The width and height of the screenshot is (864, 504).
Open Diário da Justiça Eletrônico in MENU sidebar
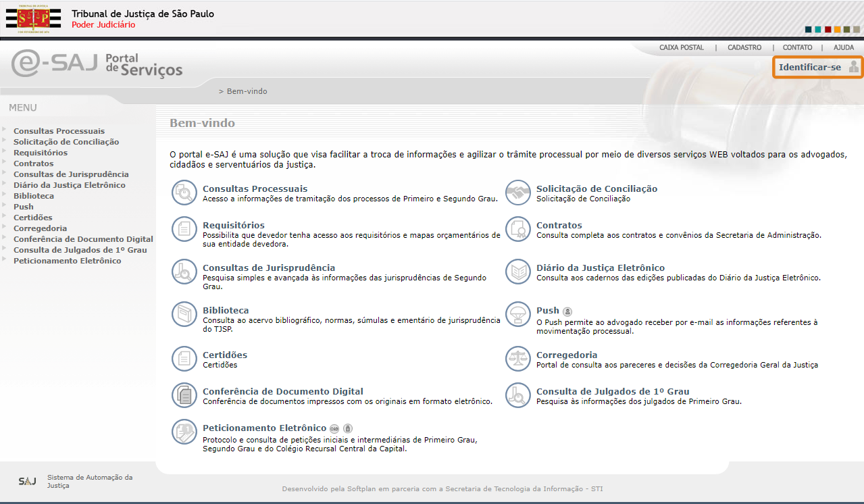[x=70, y=185]
